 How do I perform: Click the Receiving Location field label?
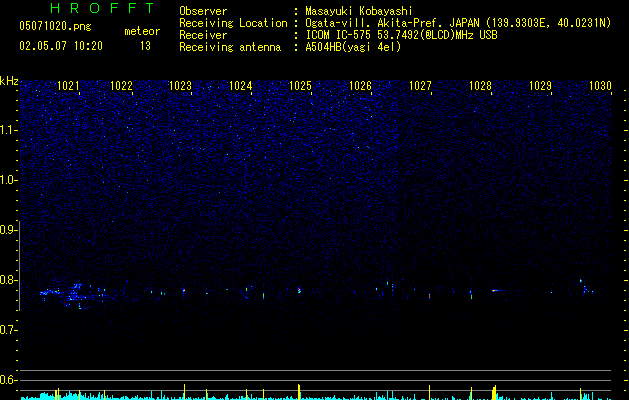(x=233, y=23)
